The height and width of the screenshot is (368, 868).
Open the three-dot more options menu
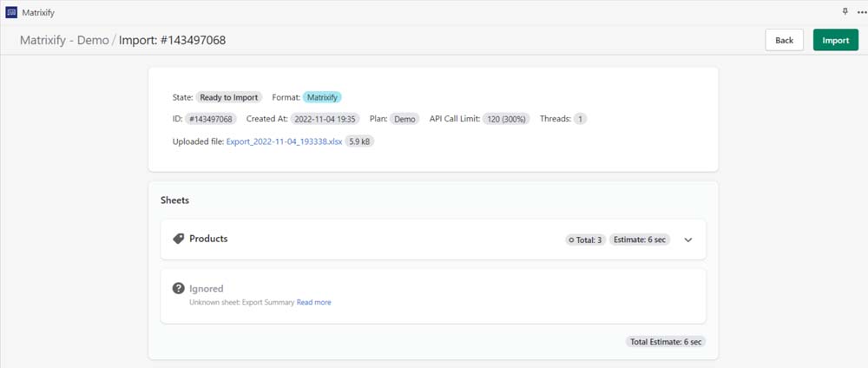861,12
